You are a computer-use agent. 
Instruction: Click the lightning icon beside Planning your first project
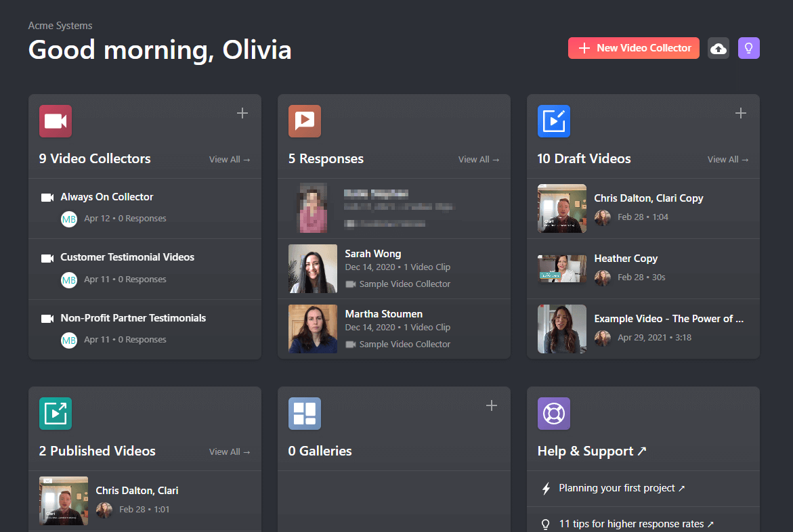(545, 487)
